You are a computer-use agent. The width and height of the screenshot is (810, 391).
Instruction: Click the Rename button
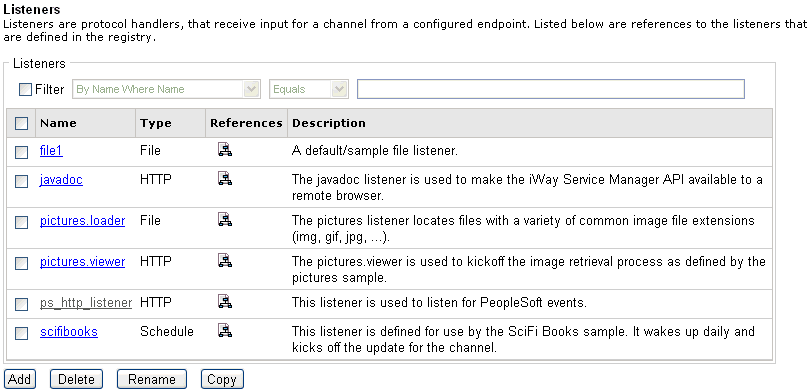(x=151, y=379)
